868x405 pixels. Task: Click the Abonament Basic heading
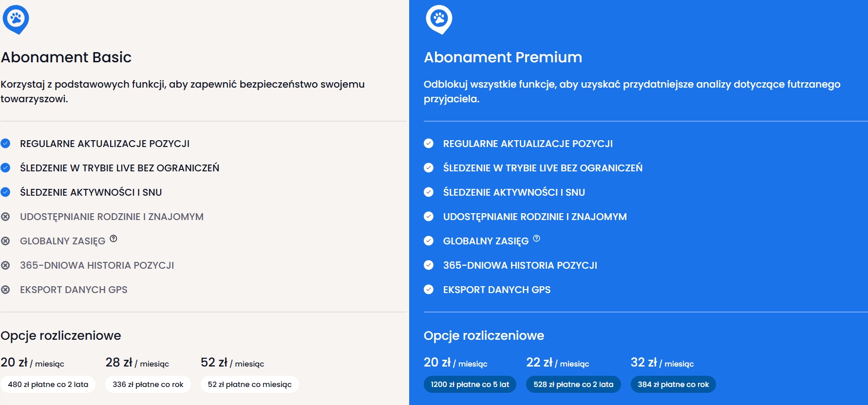[x=66, y=57]
